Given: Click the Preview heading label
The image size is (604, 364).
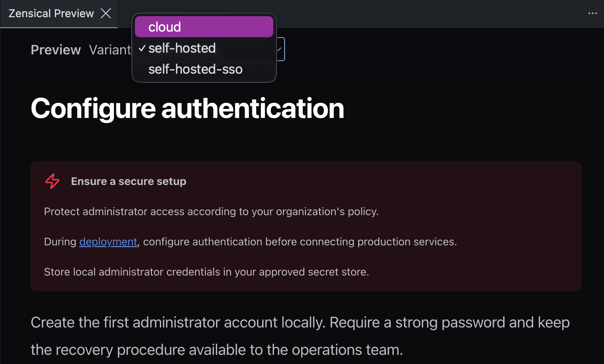Looking at the screenshot, I should tap(56, 50).
